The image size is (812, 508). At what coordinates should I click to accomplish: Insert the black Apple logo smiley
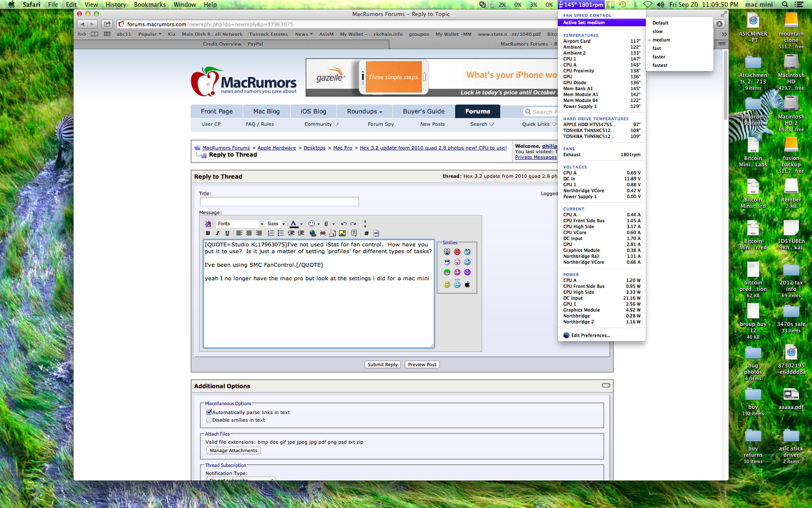tap(467, 284)
